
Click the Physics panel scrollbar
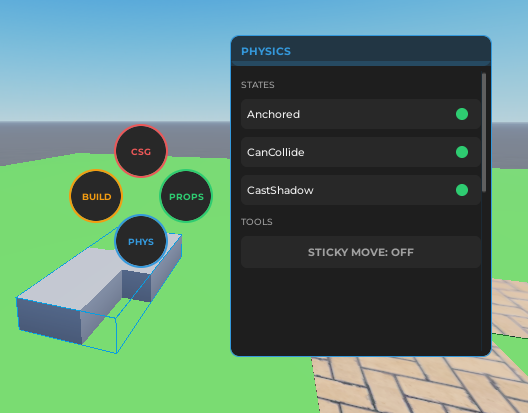pyautogui.click(x=484, y=132)
